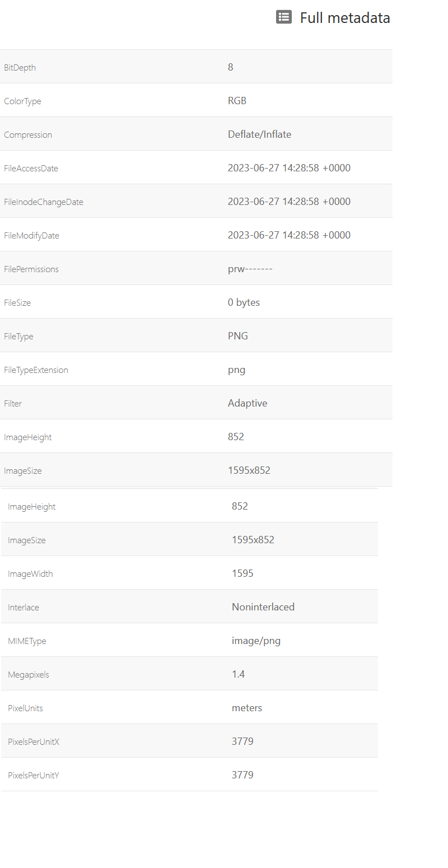
Task: Click the FileSize value 0 bytes
Action: (x=244, y=302)
